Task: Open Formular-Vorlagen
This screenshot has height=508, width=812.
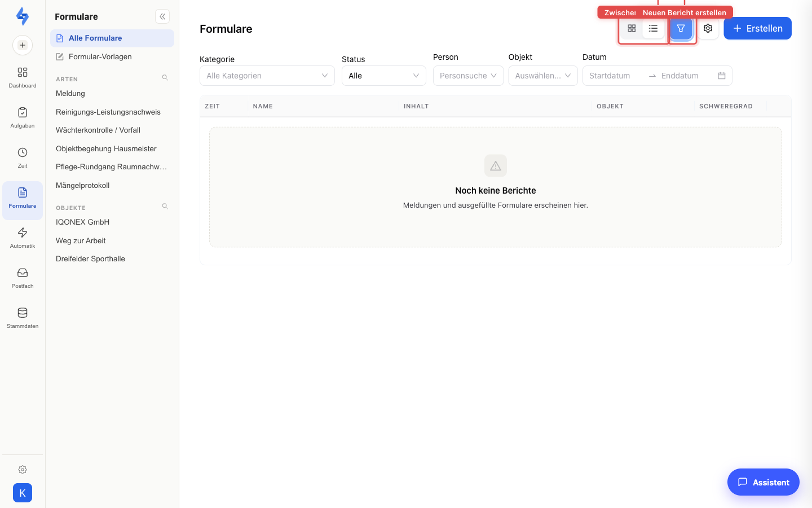Action: point(112,56)
